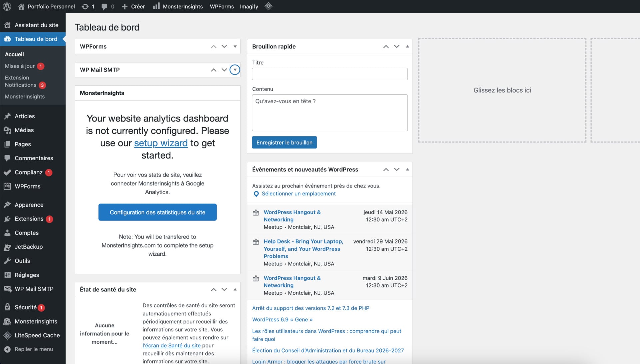Open the updates icon in admin bar

pos(85,6)
